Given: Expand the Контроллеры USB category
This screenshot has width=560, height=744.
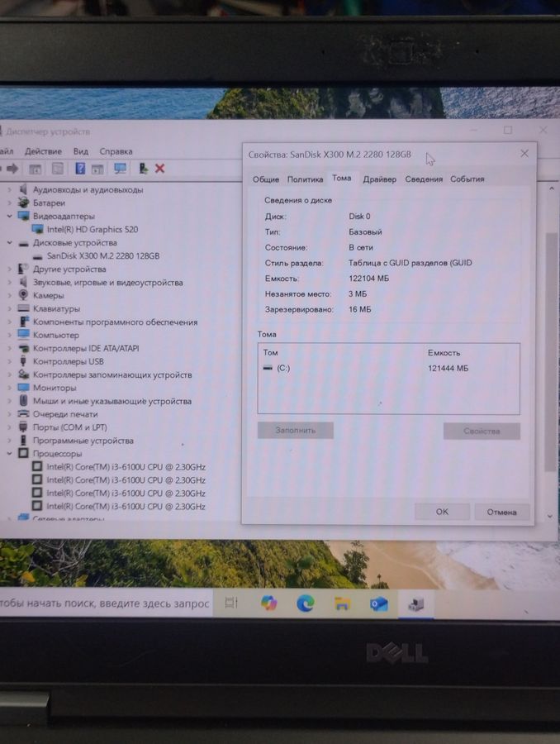Looking at the screenshot, I should [10, 361].
